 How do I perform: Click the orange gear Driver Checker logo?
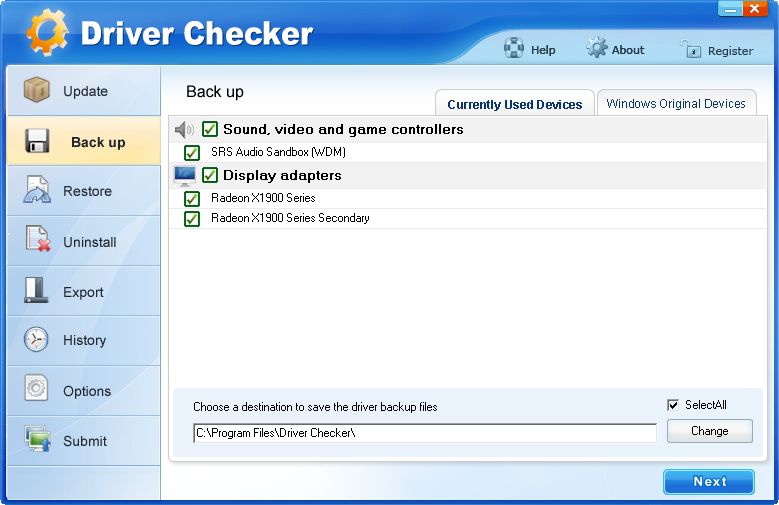[x=47, y=33]
